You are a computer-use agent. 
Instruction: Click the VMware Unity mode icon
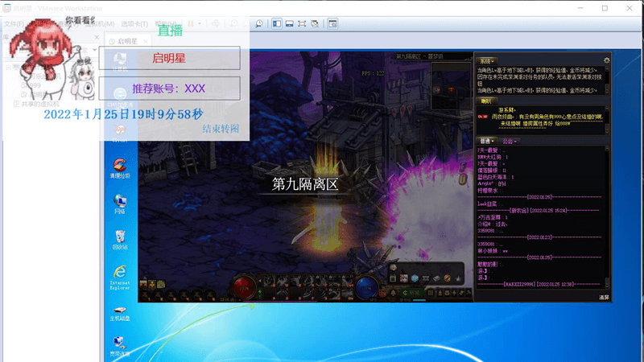315,24
